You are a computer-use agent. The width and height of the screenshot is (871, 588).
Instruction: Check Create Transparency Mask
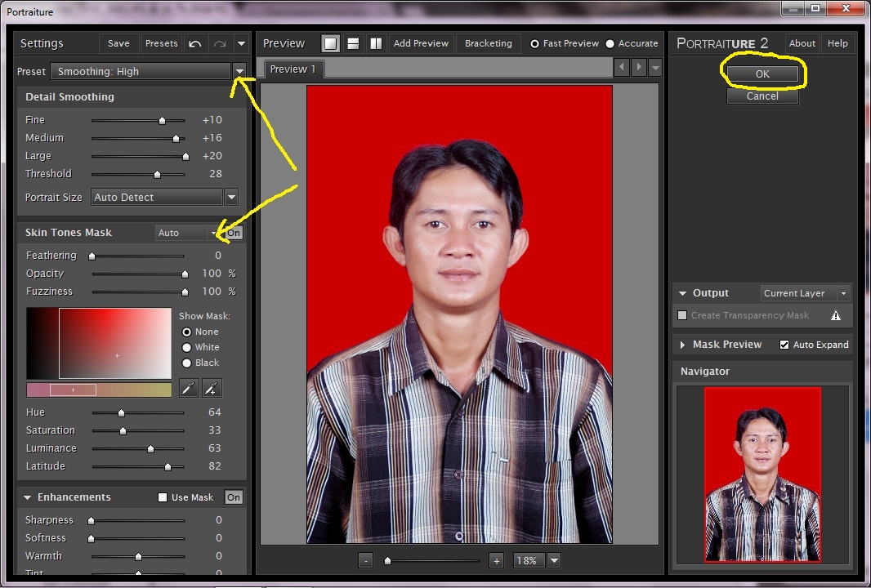click(682, 315)
